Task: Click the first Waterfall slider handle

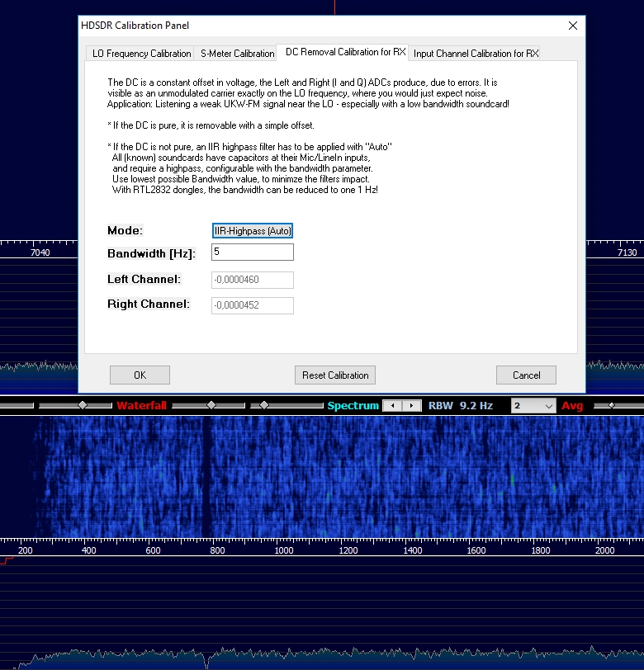Action: point(83,405)
